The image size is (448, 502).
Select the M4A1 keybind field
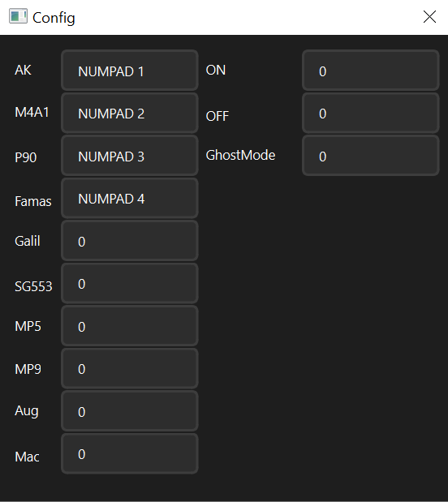[x=130, y=113]
